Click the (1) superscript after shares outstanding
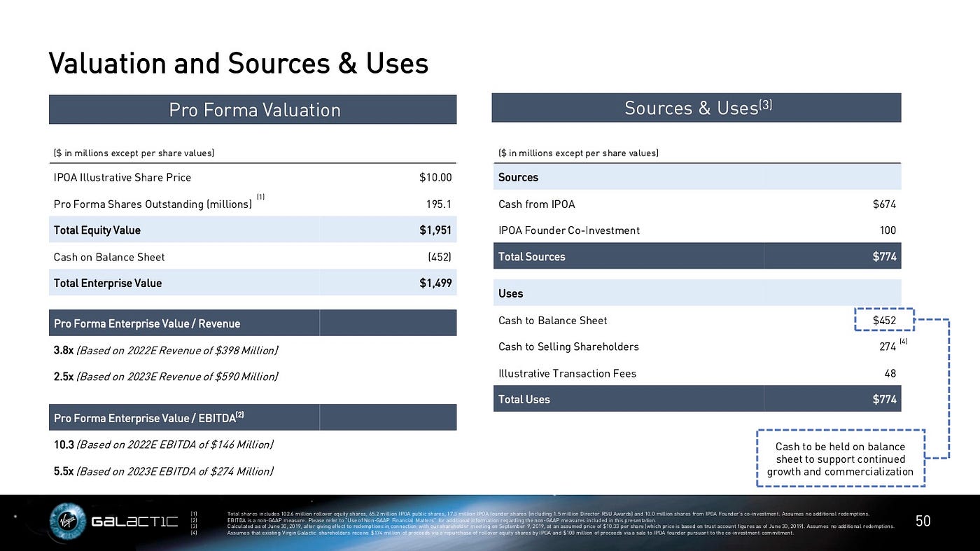The width and height of the screenshot is (980, 551). point(260,198)
